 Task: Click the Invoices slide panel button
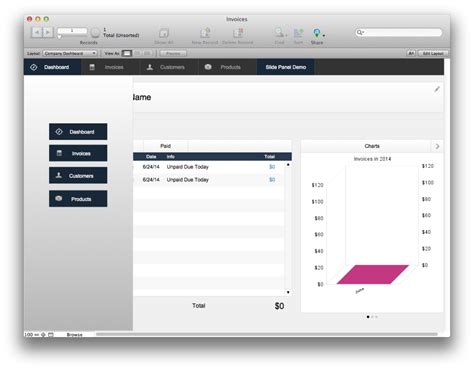78,153
